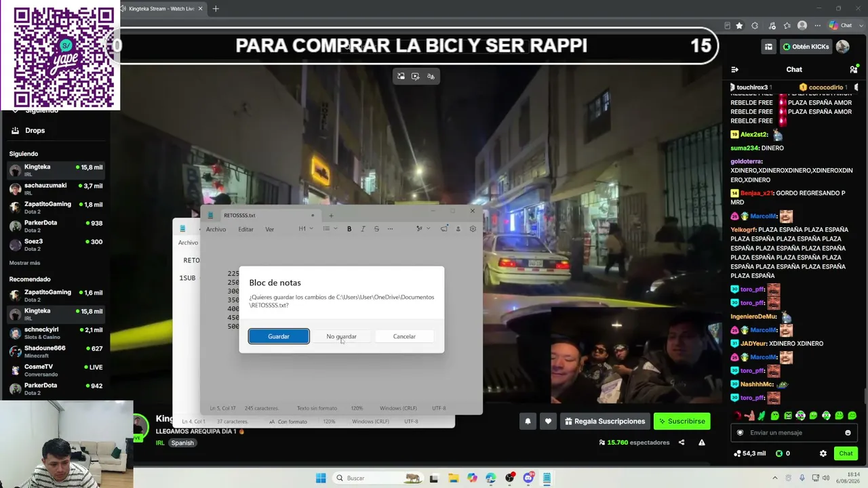Open chat settings gear icon

[x=823, y=453]
